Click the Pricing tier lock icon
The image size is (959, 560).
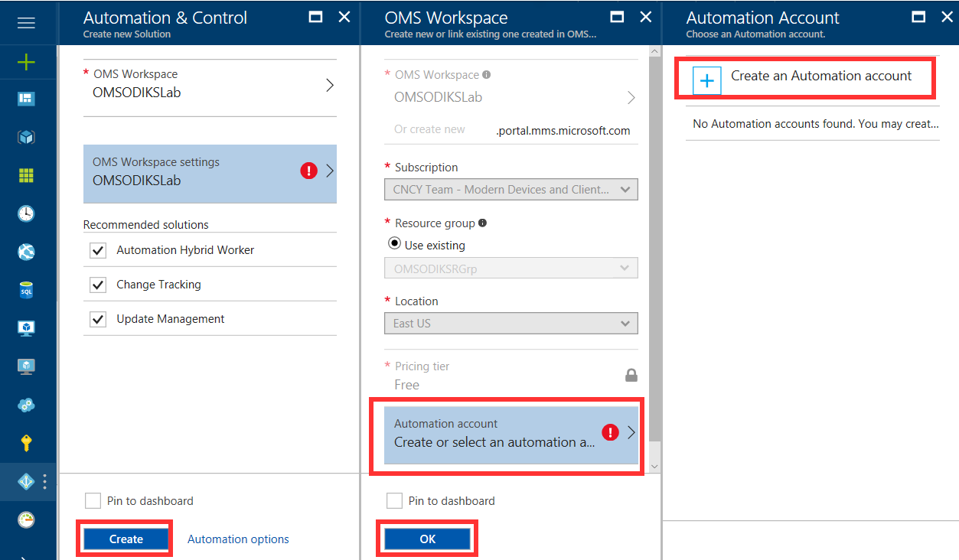pyautogui.click(x=631, y=375)
